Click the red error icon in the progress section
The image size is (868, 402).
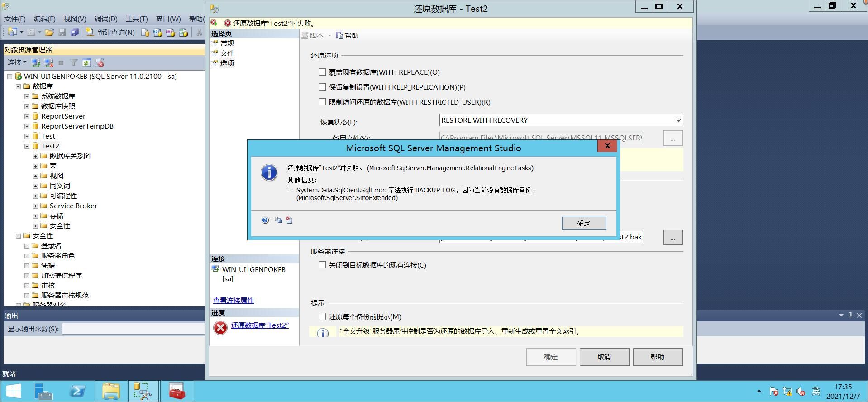[x=220, y=327]
